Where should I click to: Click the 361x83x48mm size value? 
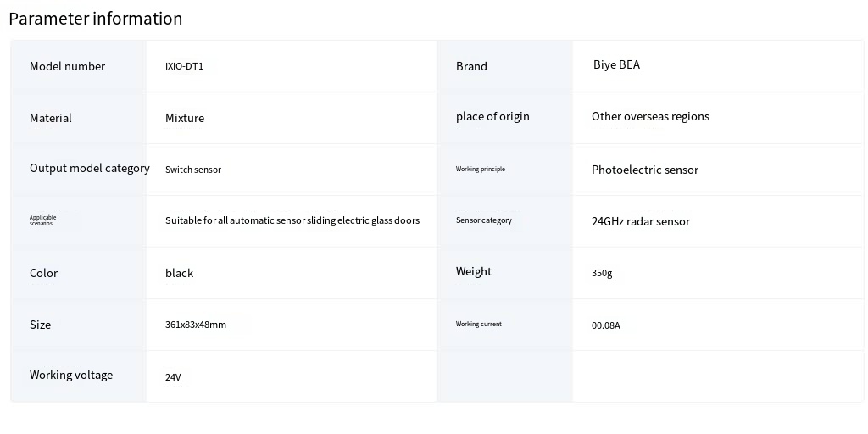click(x=196, y=325)
